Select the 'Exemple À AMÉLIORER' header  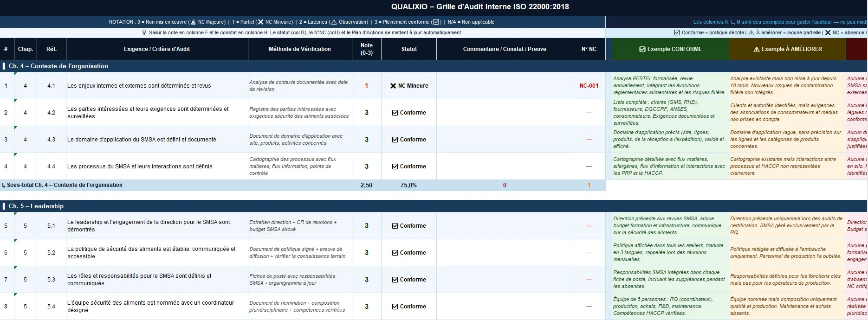[x=787, y=49]
